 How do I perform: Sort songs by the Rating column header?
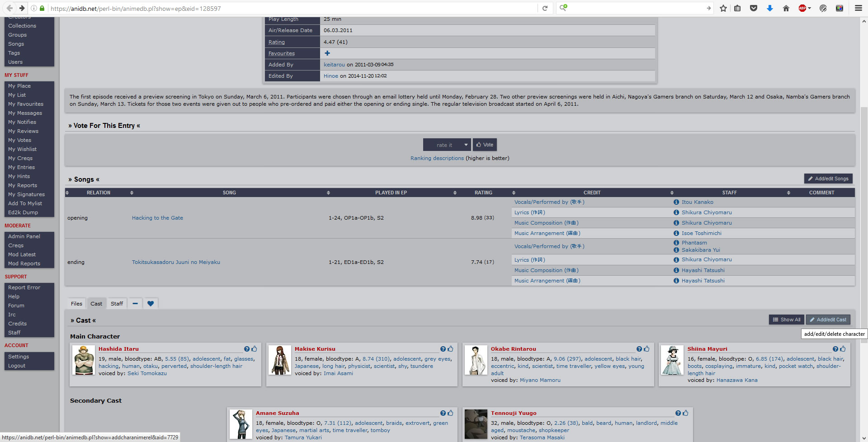click(483, 193)
